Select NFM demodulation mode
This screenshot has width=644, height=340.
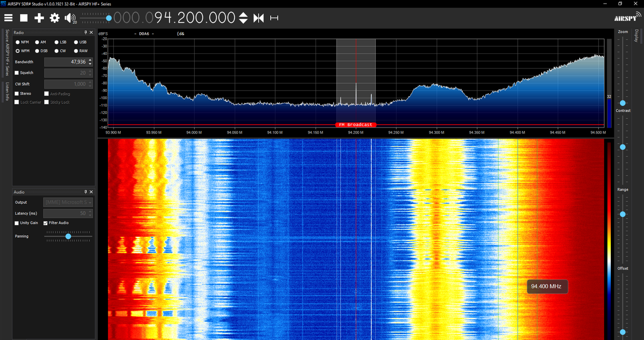click(22, 42)
